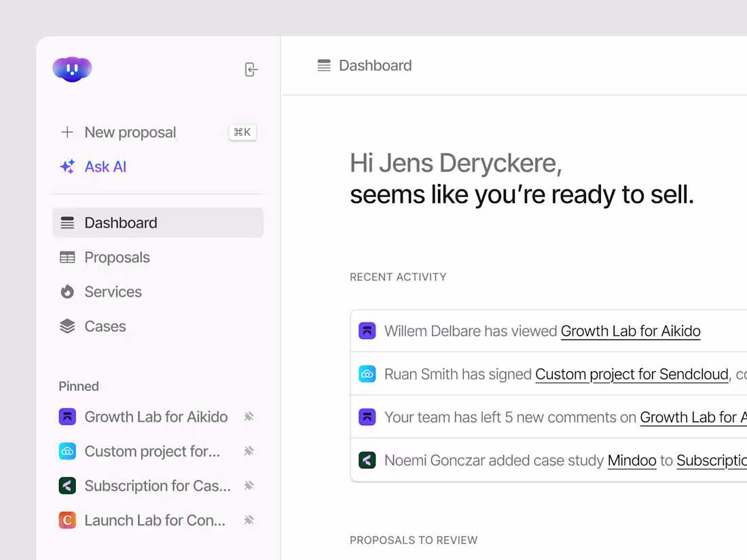Unpin Growth Lab for Aikido

[249, 417]
